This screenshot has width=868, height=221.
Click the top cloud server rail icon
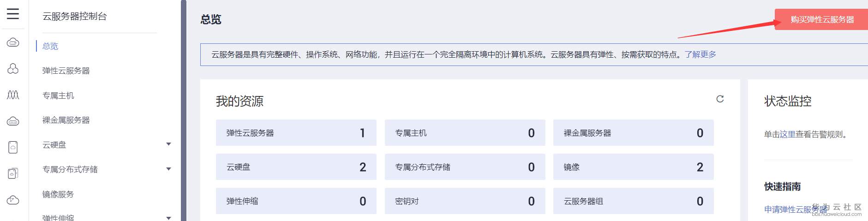[13, 43]
